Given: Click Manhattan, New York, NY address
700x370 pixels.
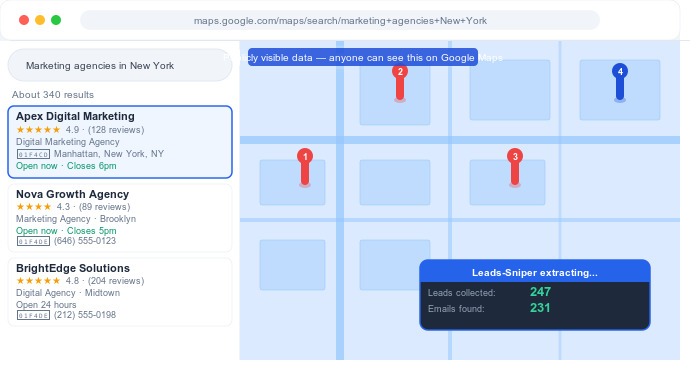Looking at the screenshot, I should [x=109, y=154].
